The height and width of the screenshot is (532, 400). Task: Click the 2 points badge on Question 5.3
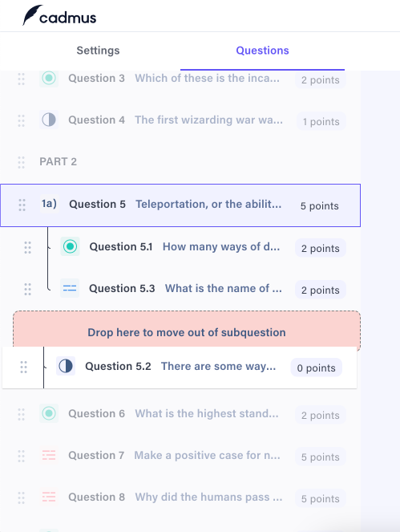(x=321, y=290)
